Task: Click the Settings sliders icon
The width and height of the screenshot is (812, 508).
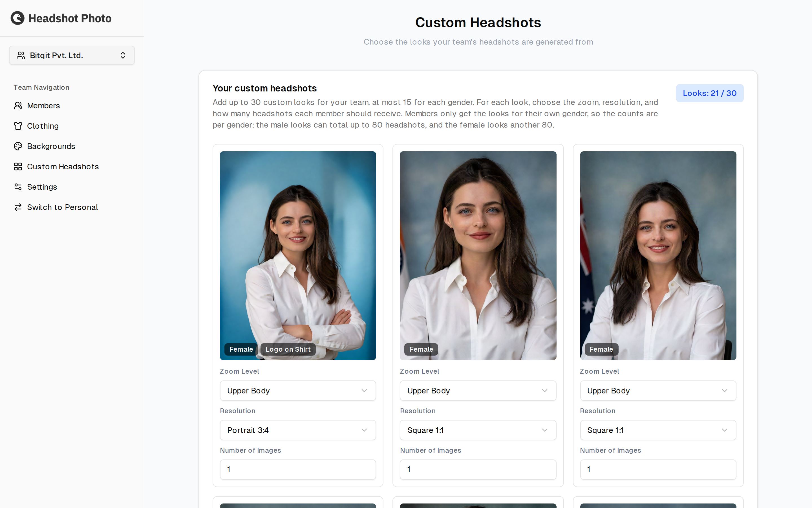Action: 18,187
